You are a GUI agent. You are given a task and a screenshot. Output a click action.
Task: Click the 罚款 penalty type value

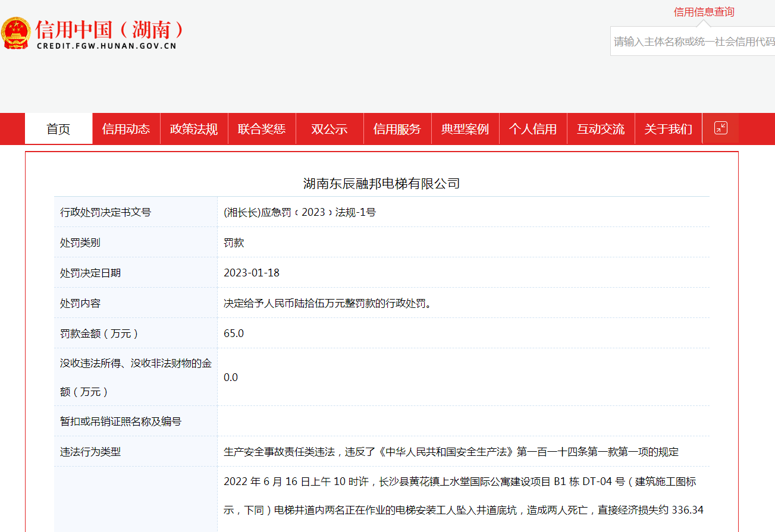click(x=234, y=243)
